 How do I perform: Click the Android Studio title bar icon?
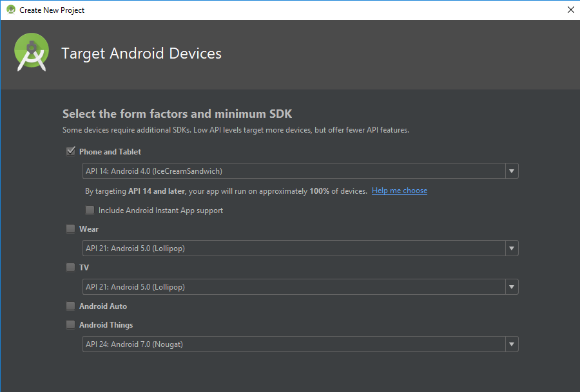tap(11, 10)
